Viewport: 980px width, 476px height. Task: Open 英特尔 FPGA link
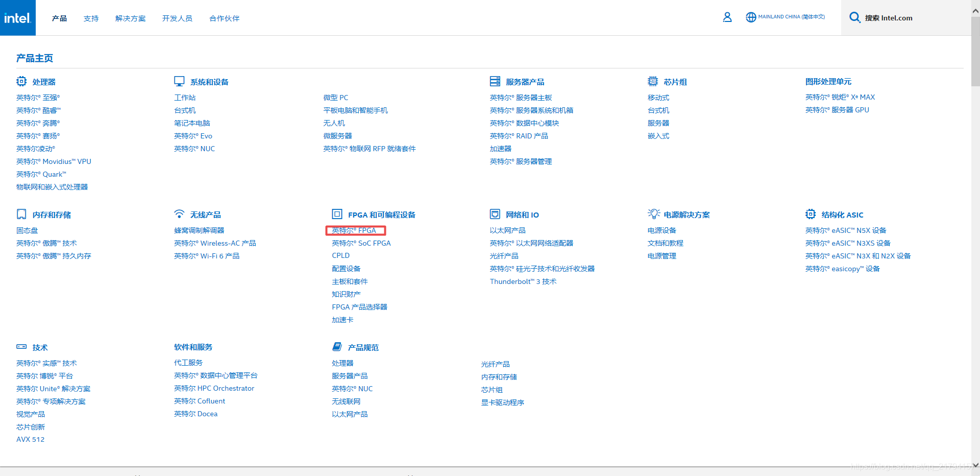(x=354, y=230)
